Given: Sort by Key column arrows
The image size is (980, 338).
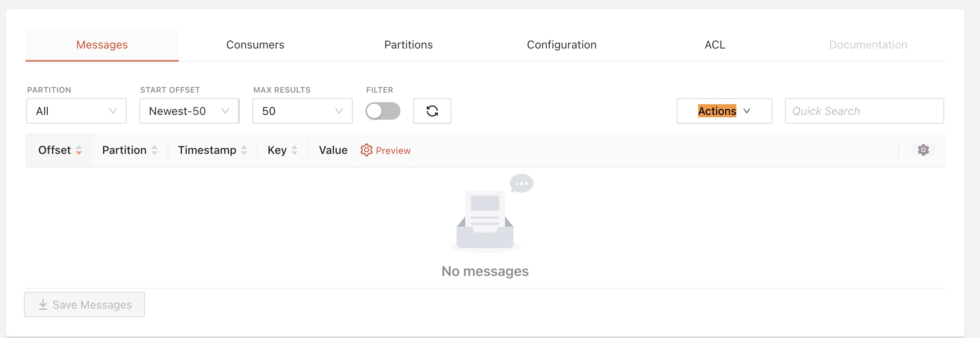Looking at the screenshot, I should [x=295, y=150].
